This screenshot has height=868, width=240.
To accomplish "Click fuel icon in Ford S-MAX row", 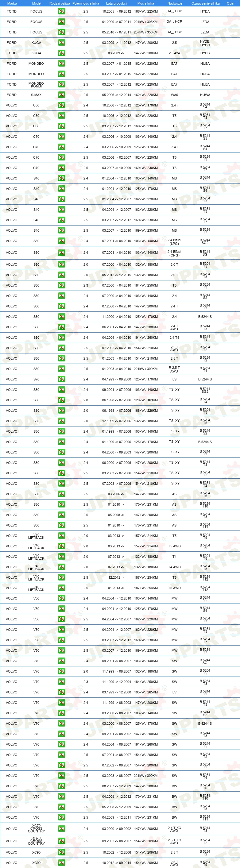I will click(x=61, y=95).
